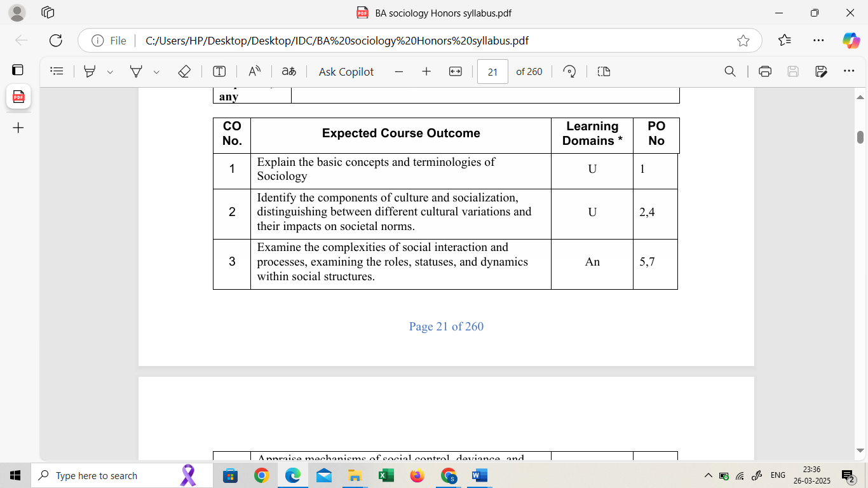Expand the Draw pen options dropdown
Image resolution: width=868 pixels, height=488 pixels.
click(156, 72)
